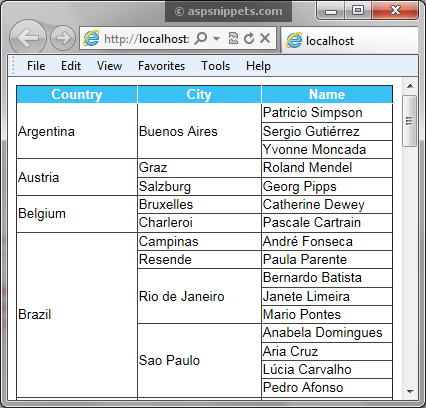Image resolution: width=426 pixels, height=408 pixels.
Task: Click the Internet Explorer icon in address bar
Action: tap(91, 38)
